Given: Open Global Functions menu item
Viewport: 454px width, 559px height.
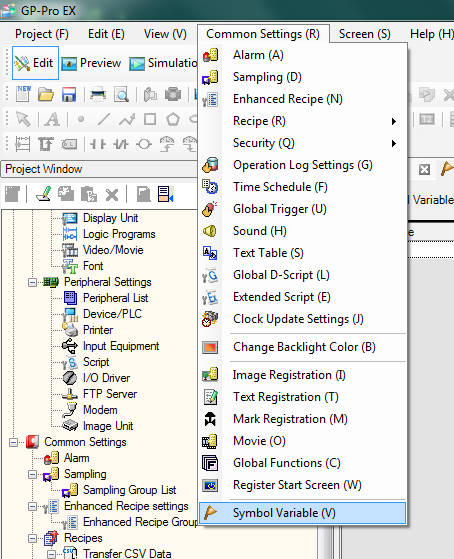Looking at the screenshot, I should (302, 463).
